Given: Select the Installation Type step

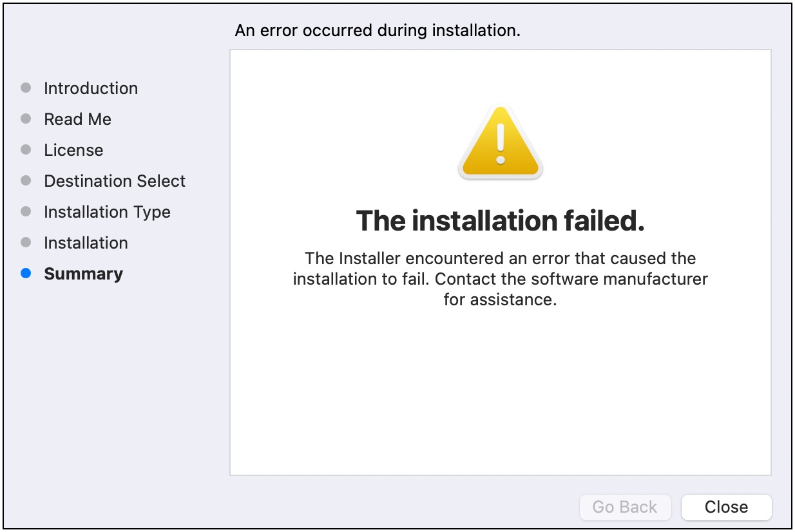Looking at the screenshot, I should [106, 212].
